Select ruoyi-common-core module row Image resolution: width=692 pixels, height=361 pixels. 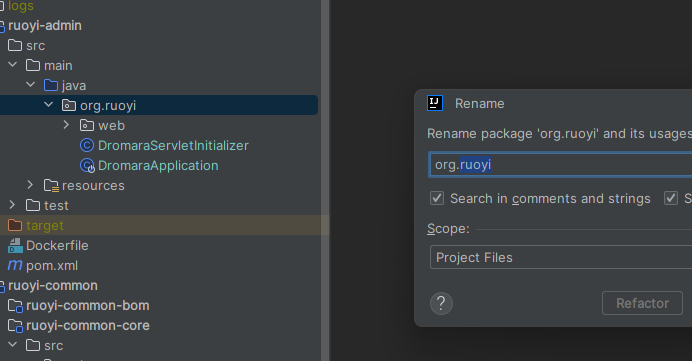[x=87, y=326]
